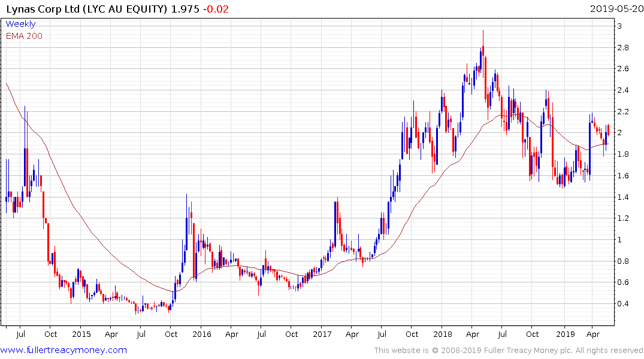Image resolution: width=644 pixels, height=359 pixels.
Task: Select the copyright notice text
Action: click(x=509, y=351)
